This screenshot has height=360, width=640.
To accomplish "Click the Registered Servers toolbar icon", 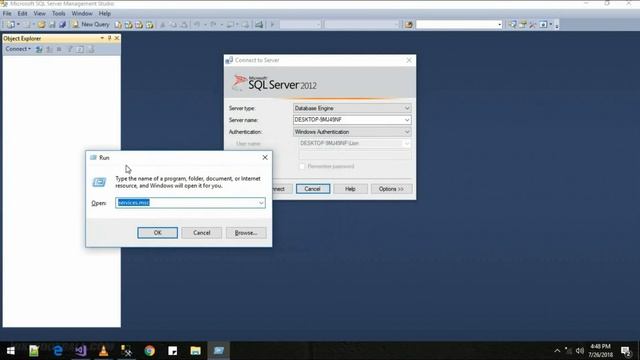I will tap(512, 24).
